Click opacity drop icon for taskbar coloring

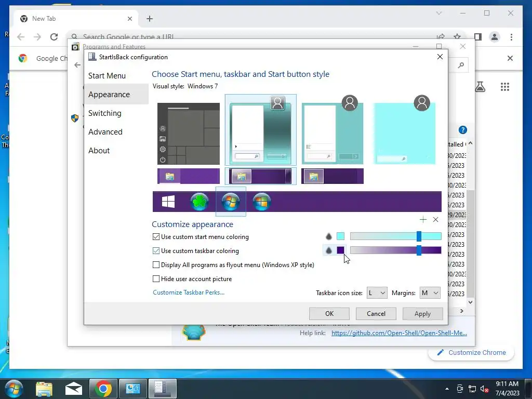click(328, 250)
